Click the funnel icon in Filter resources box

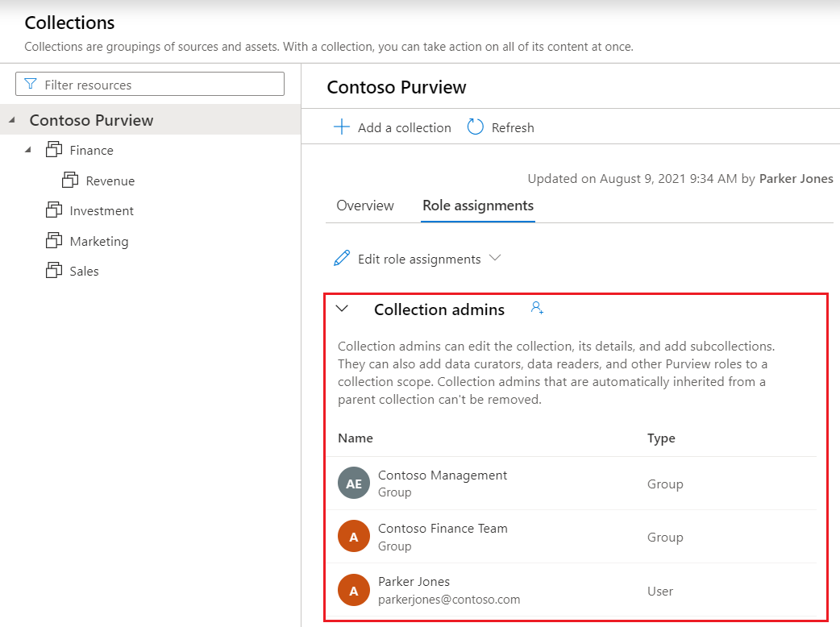31,84
